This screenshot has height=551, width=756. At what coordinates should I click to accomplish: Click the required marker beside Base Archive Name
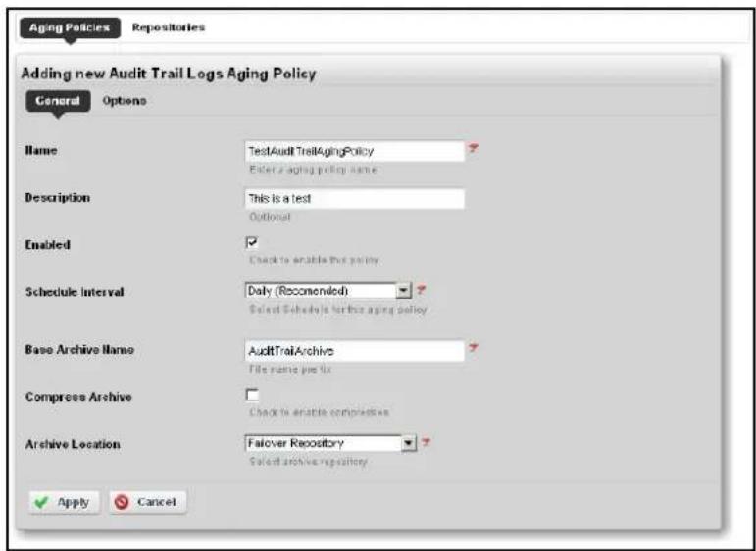coord(474,348)
